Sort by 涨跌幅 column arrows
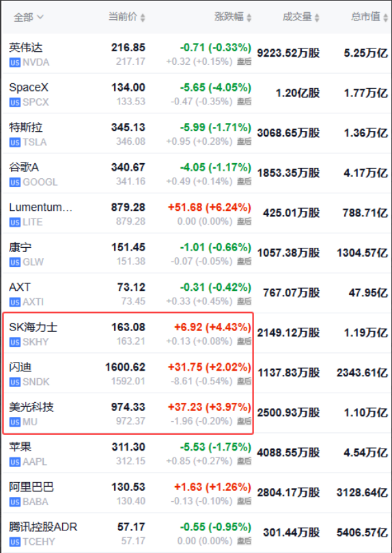 pyautogui.click(x=249, y=18)
